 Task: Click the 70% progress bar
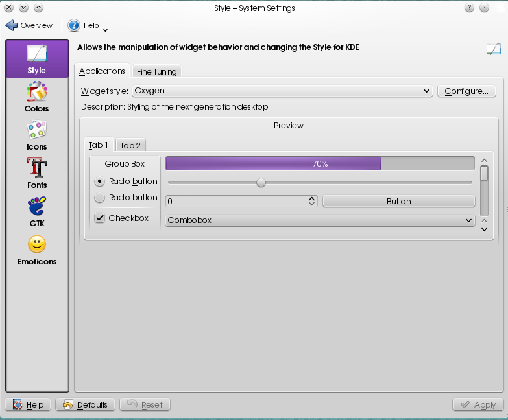pyautogui.click(x=320, y=163)
